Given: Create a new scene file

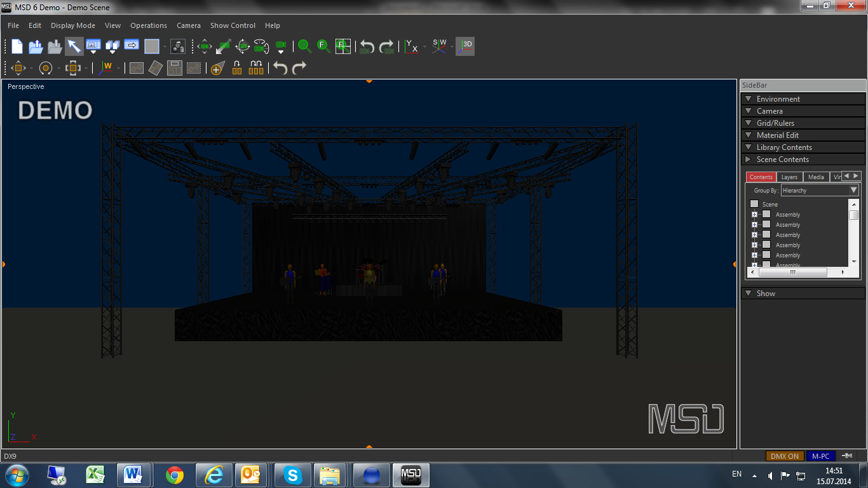Looking at the screenshot, I should tap(17, 46).
